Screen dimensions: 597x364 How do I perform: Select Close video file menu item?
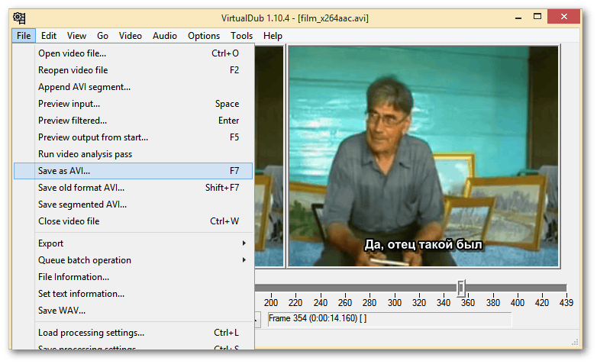coord(69,221)
